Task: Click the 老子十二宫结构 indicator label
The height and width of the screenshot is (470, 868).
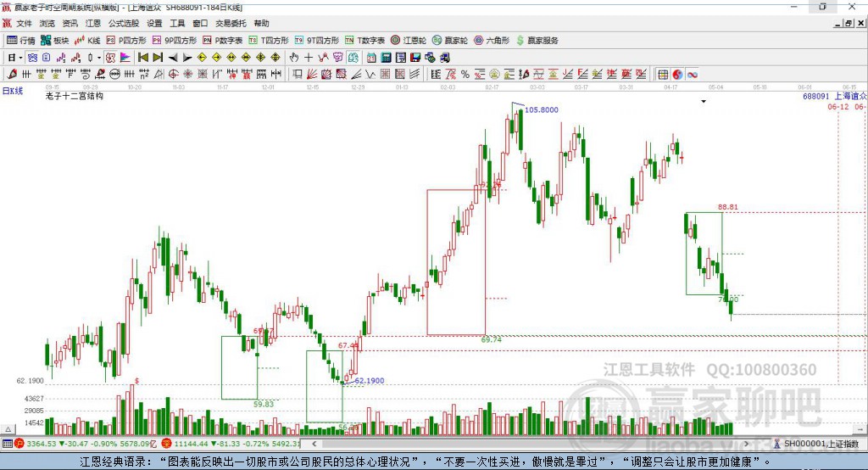Action: [x=75, y=96]
